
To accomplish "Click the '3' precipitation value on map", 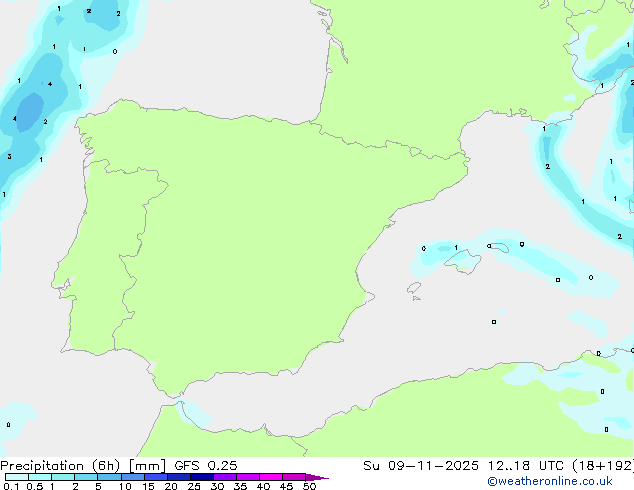I will pos(9,156).
